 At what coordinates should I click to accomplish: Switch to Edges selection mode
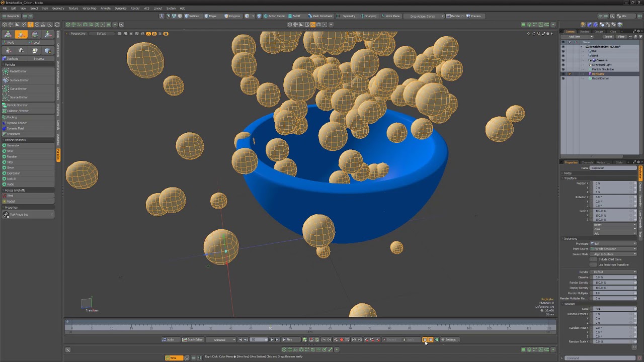[x=211, y=16]
